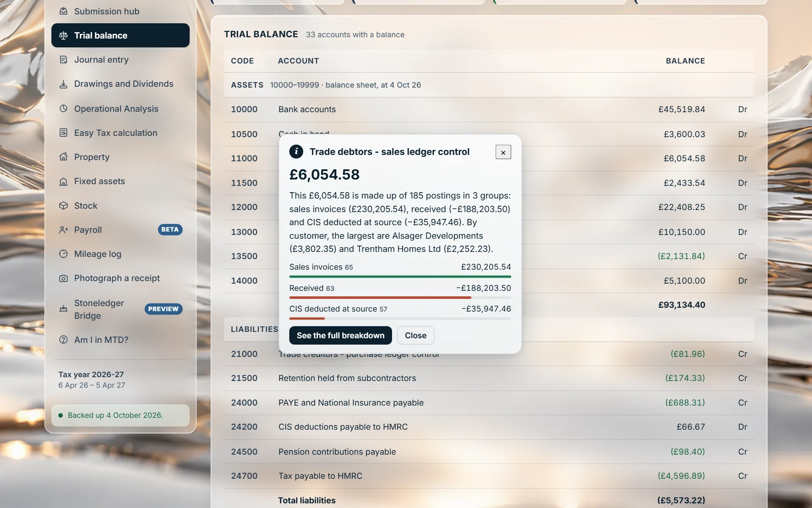Open the Journal entry page

(x=121, y=60)
